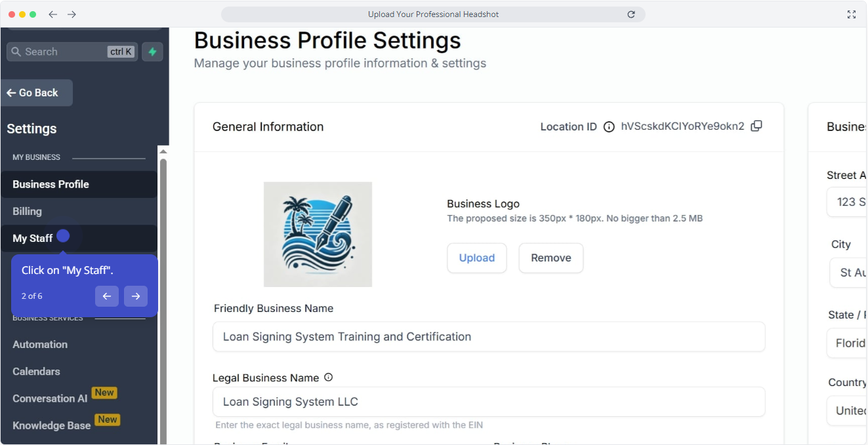Image resolution: width=868 pixels, height=445 pixels.
Task: Reload the page using the refresh icon
Action: 631,14
